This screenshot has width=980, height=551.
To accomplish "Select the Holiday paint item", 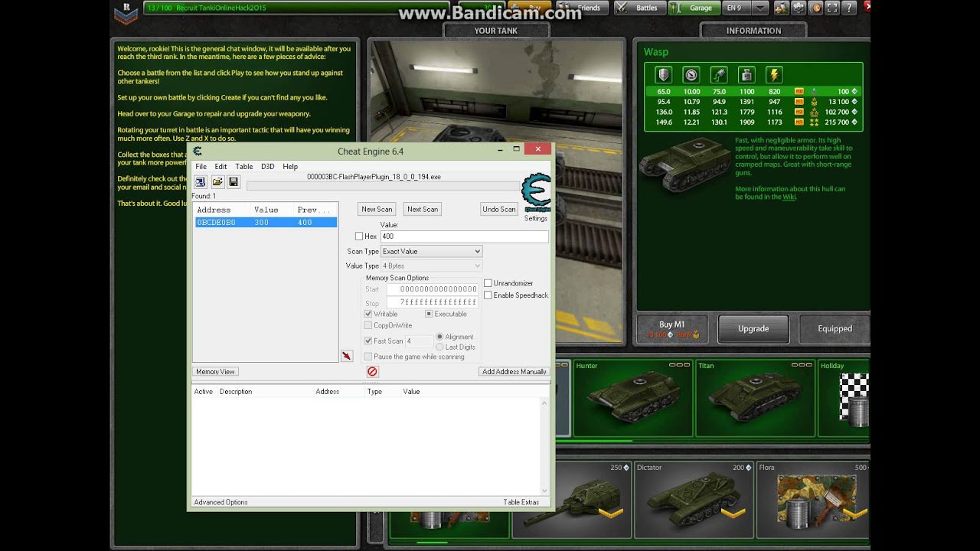I will point(844,397).
